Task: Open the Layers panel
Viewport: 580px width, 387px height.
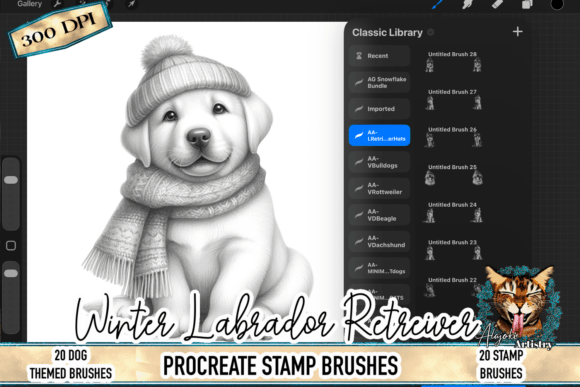Action: 527,4
